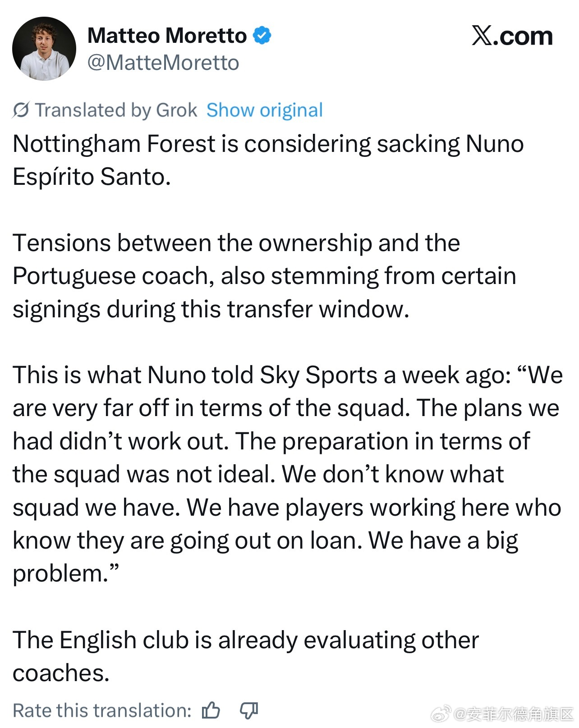
Task: Click the Weibo @安菲尔德角旗区 watermark text
Action: click(514, 714)
